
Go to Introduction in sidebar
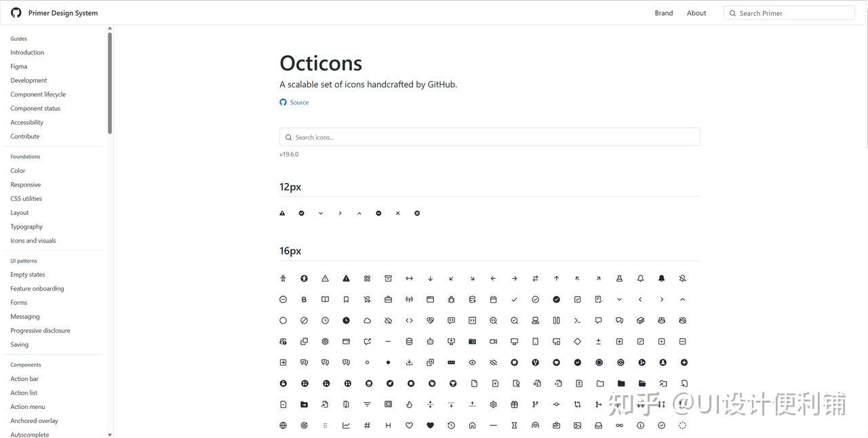[x=27, y=52]
